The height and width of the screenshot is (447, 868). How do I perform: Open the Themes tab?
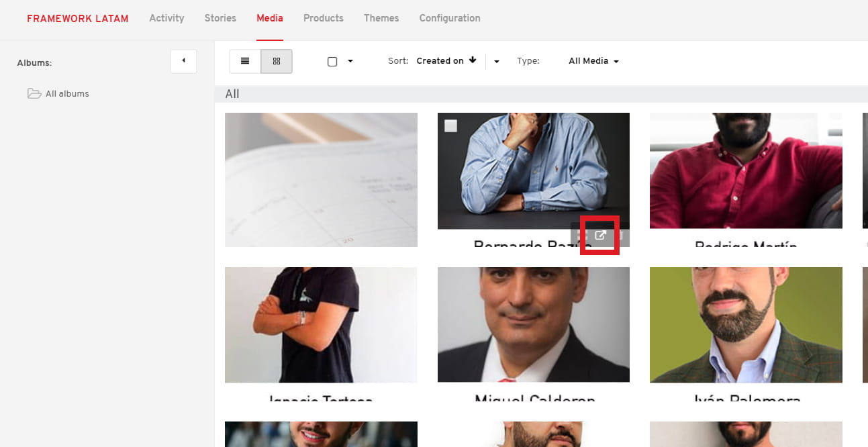pos(381,18)
